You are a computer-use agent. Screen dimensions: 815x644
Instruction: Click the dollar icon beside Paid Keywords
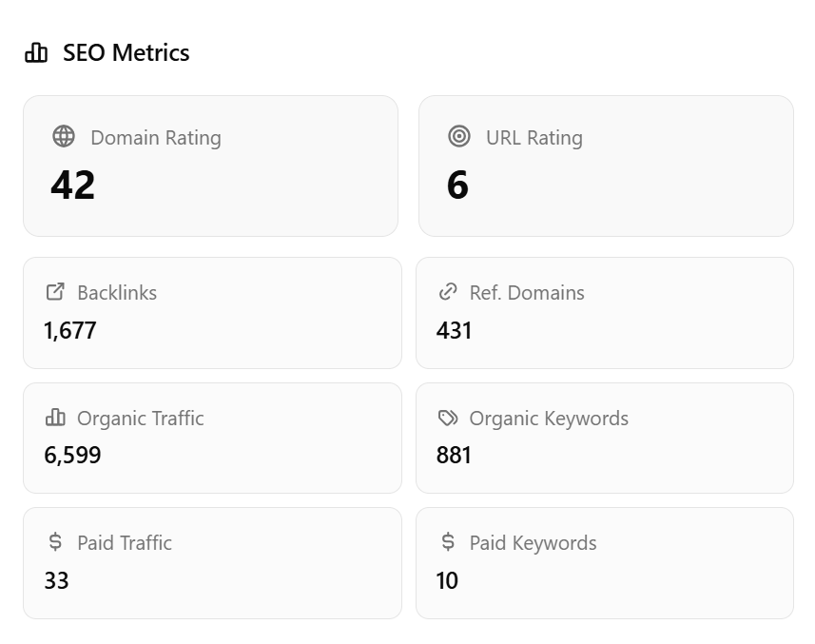(x=446, y=542)
